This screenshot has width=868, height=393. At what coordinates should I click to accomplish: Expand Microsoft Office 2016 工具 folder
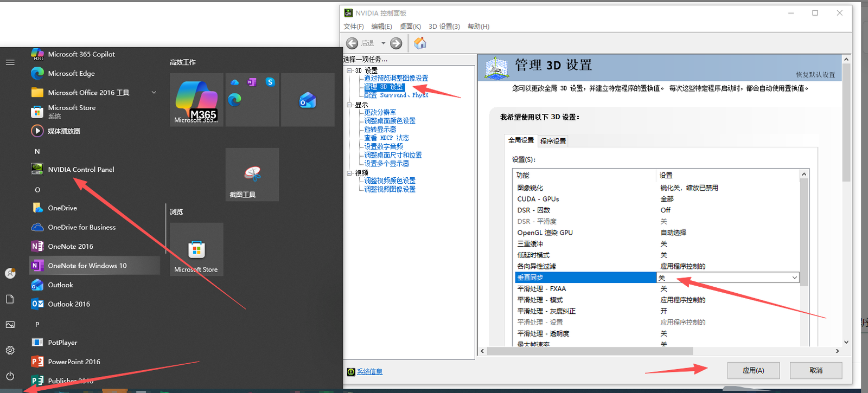[x=154, y=93]
